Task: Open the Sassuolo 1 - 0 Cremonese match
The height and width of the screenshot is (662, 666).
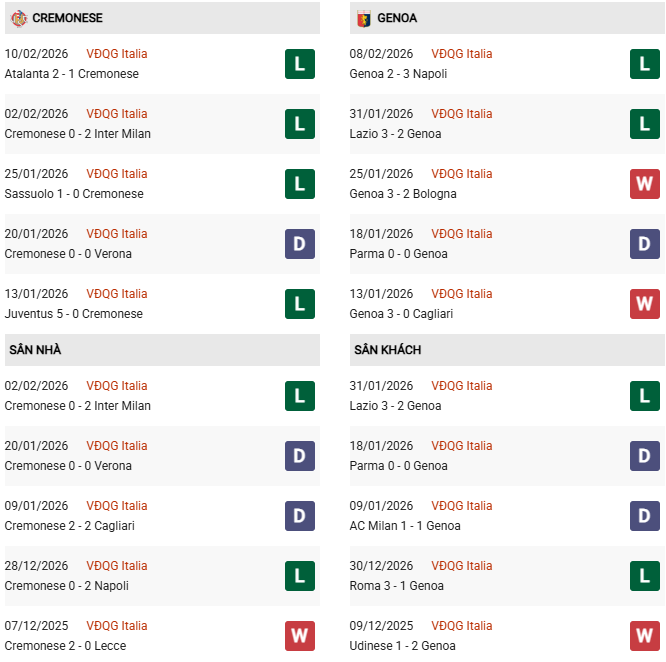Action: 74,194
